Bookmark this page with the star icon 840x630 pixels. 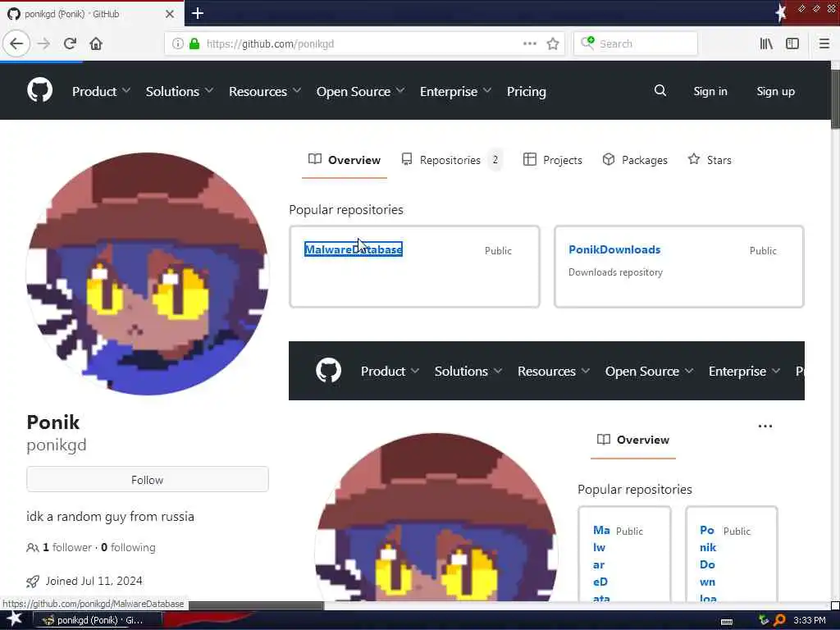pyautogui.click(x=553, y=43)
